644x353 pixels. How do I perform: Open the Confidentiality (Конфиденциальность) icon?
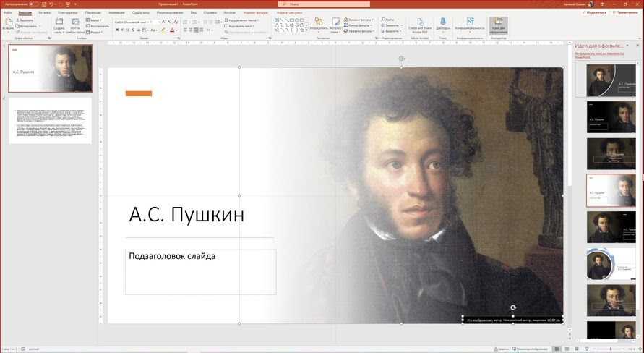tap(470, 24)
